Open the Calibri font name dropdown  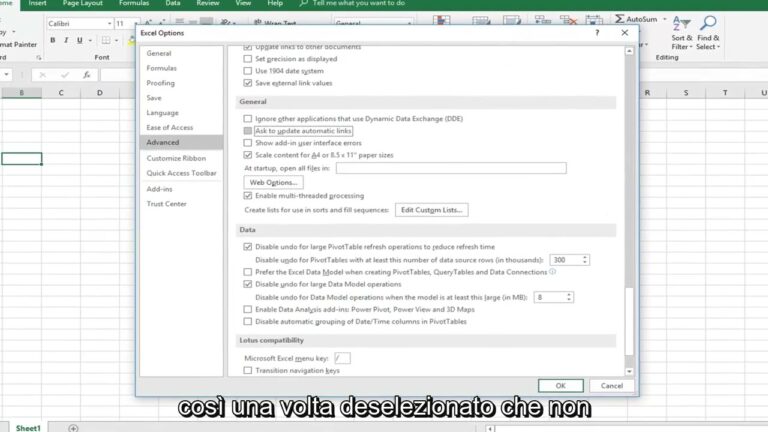pyautogui.click(x=109, y=24)
